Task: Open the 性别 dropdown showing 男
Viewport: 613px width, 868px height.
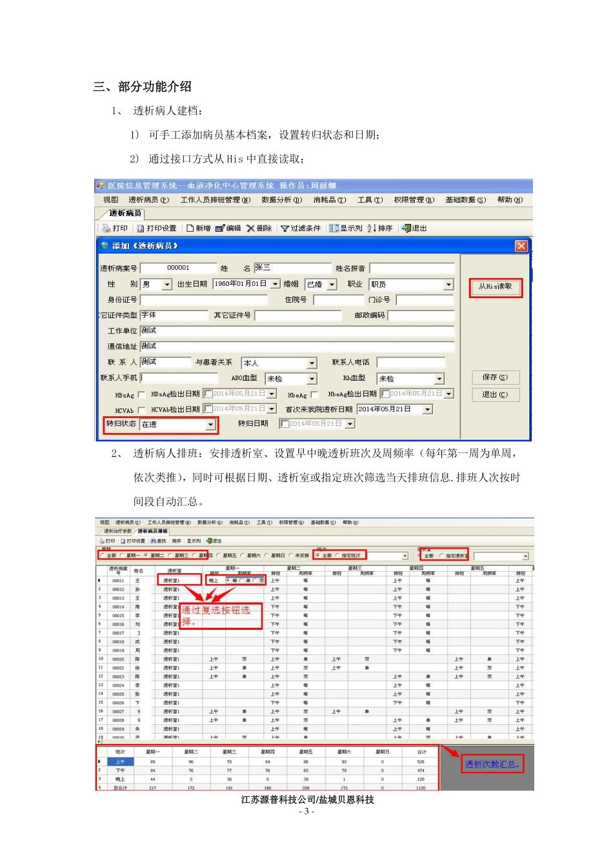Action: [167, 285]
